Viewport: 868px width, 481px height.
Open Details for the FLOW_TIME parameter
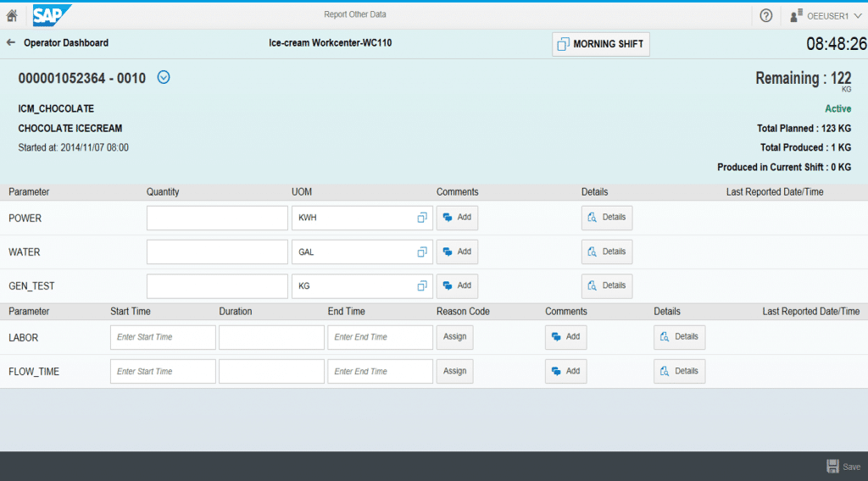point(679,371)
